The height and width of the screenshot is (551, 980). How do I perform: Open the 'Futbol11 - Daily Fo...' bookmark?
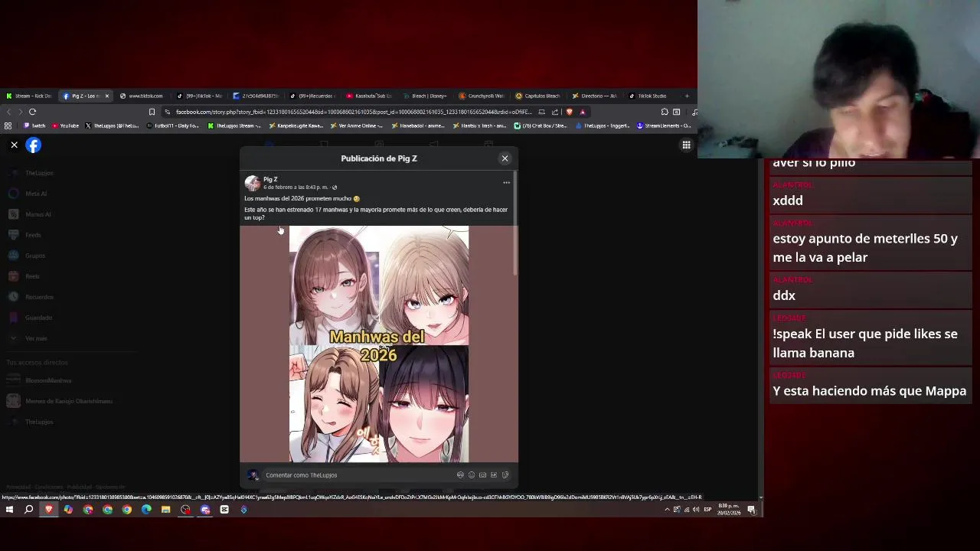pyautogui.click(x=172, y=126)
